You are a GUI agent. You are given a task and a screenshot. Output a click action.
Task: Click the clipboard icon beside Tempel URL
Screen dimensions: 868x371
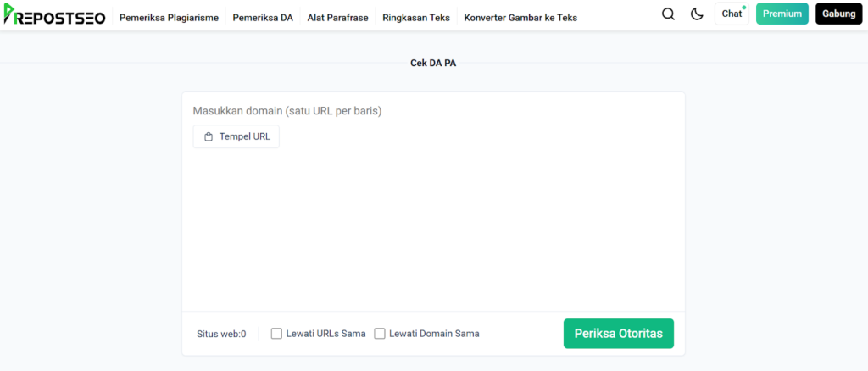pos(209,136)
